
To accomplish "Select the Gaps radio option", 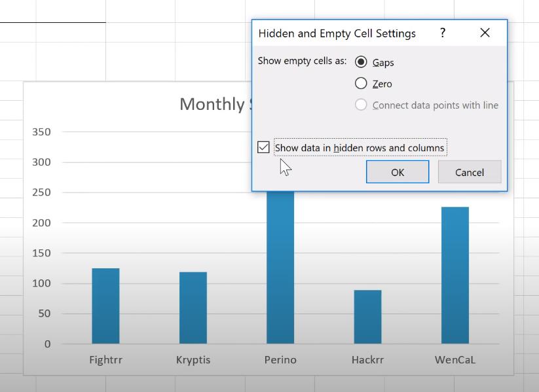I will tap(361, 62).
